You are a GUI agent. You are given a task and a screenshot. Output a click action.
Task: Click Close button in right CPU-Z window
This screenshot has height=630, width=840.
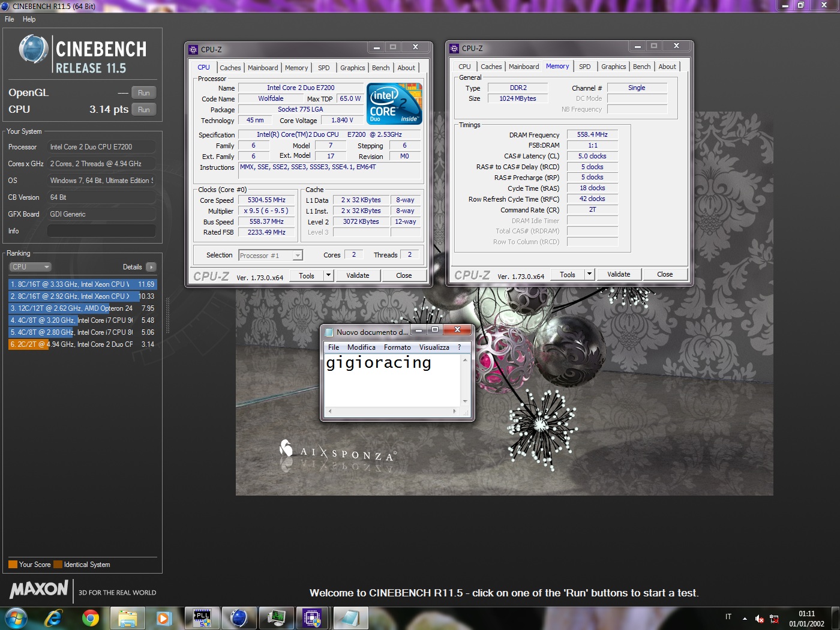(x=665, y=275)
